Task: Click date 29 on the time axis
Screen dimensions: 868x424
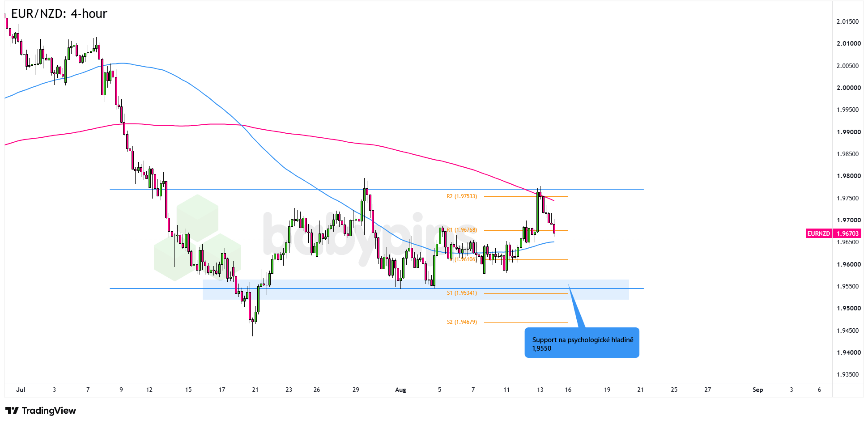Action: [356, 390]
